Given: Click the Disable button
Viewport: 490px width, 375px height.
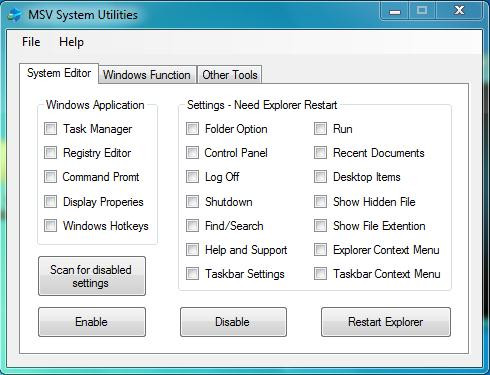Looking at the screenshot, I should pos(233,322).
